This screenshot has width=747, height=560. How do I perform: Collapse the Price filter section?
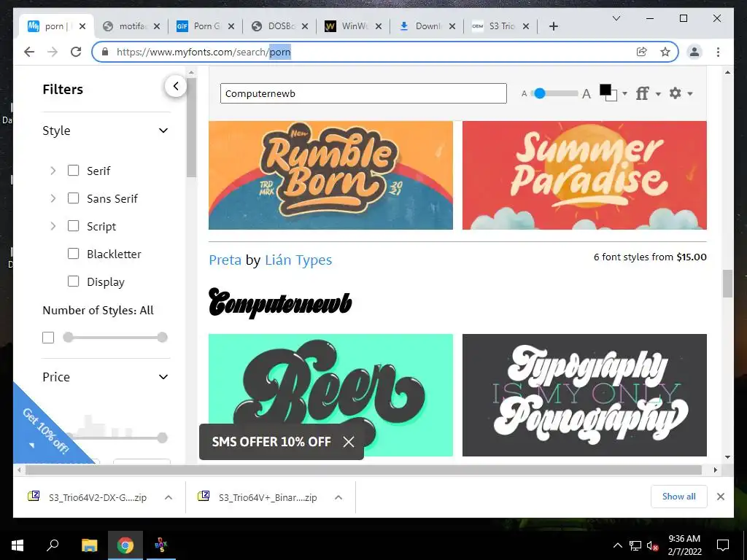163,377
